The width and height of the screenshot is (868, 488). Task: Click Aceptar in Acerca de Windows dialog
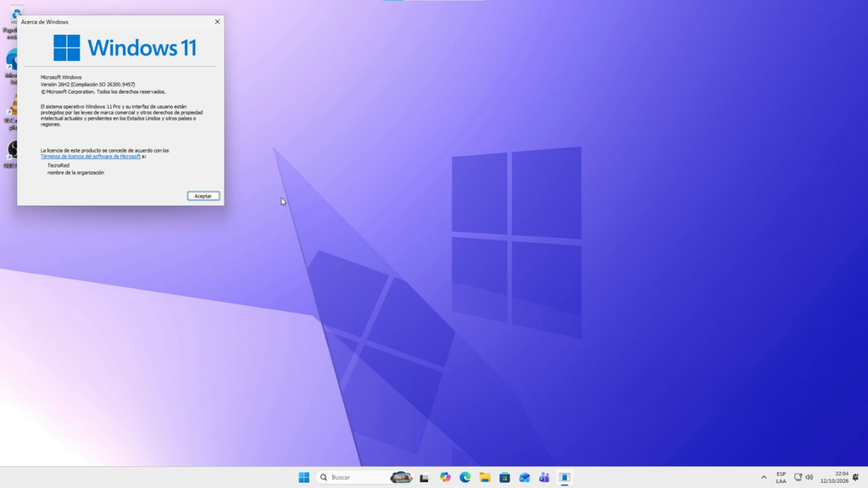click(203, 196)
